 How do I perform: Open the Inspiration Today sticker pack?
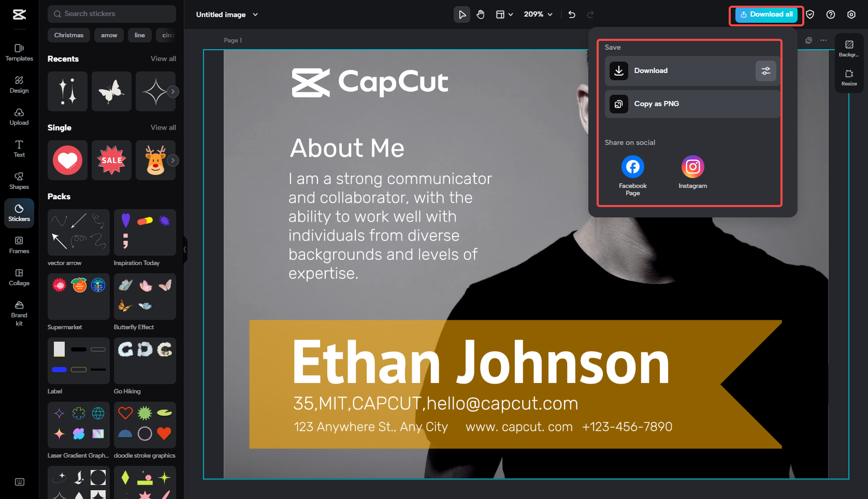click(x=145, y=232)
